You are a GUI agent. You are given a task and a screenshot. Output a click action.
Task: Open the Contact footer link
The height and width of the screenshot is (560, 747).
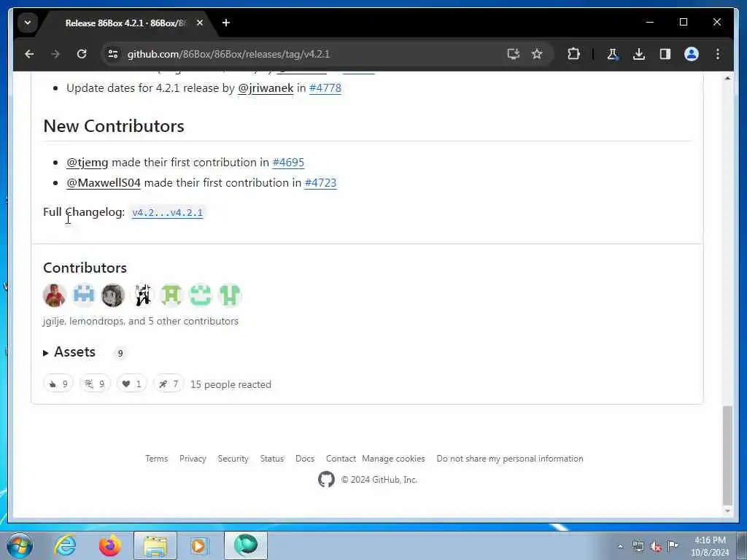pyautogui.click(x=341, y=459)
